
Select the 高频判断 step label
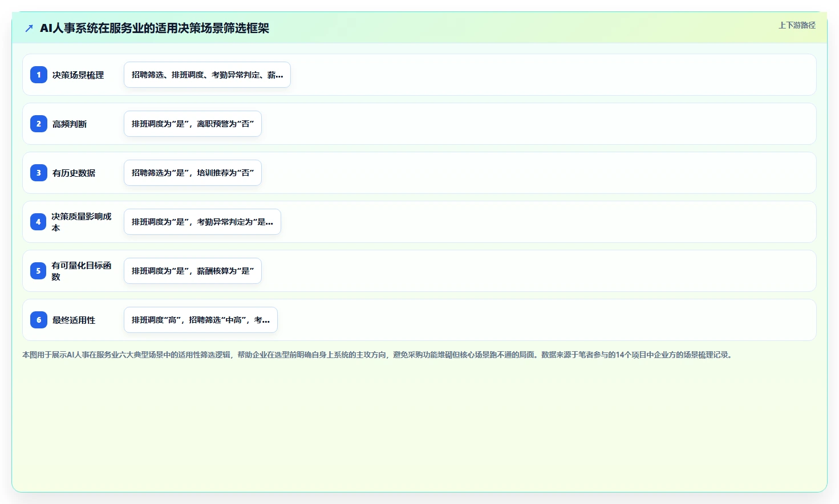pos(70,124)
